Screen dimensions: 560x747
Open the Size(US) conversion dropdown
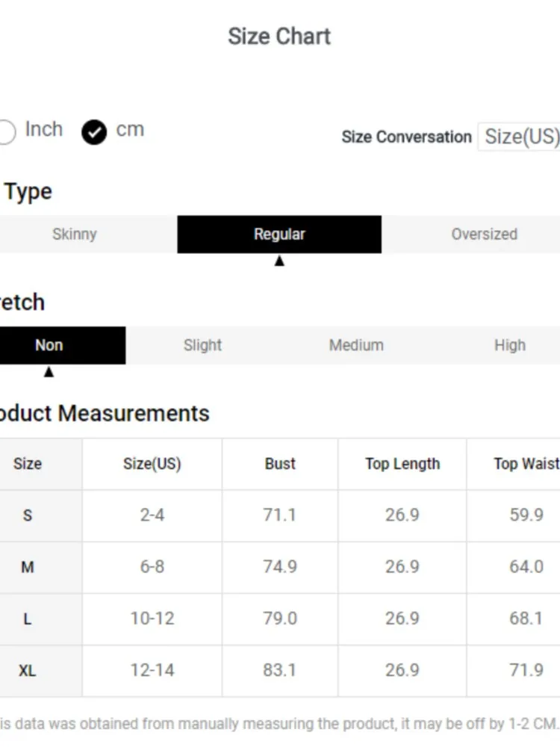(x=520, y=137)
